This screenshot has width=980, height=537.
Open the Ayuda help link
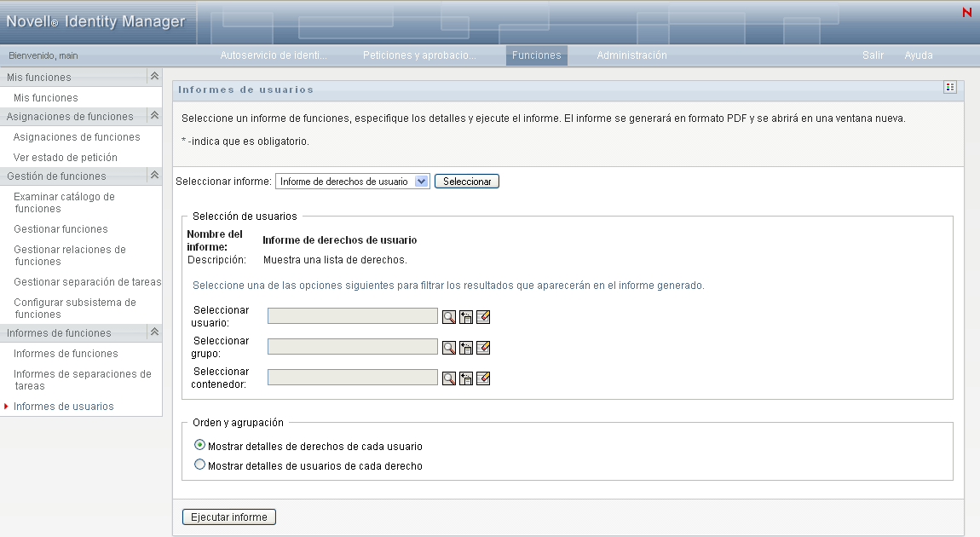point(919,55)
